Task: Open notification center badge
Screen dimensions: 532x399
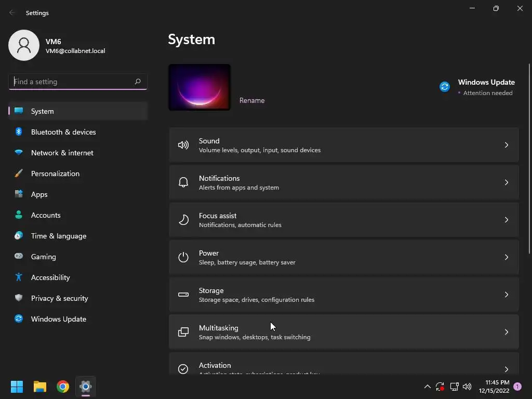Action: coord(517,387)
